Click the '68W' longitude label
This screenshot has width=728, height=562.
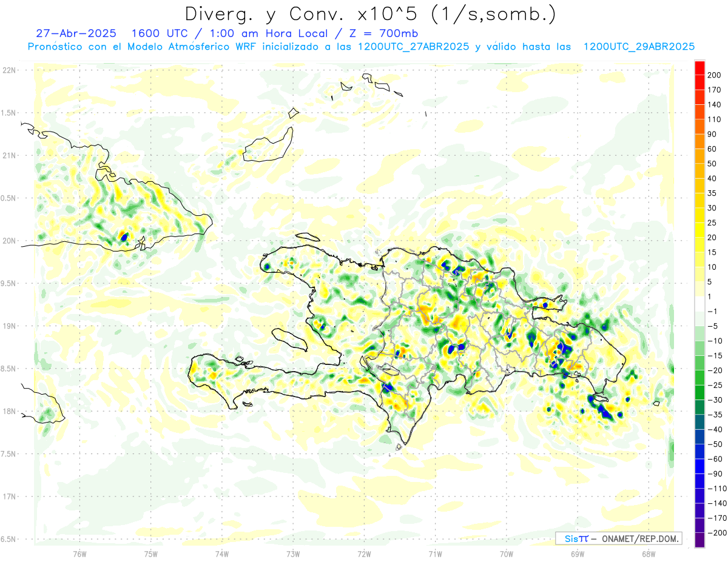[x=649, y=554]
